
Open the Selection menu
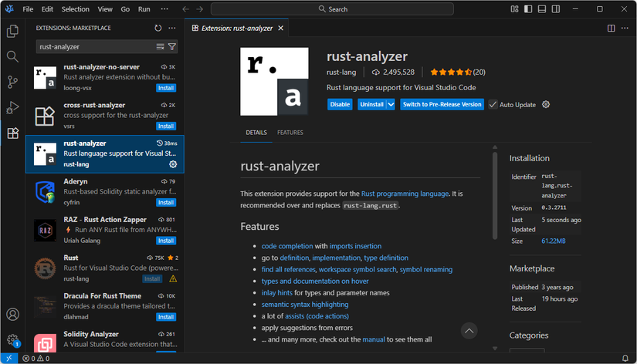pyautogui.click(x=75, y=9)
